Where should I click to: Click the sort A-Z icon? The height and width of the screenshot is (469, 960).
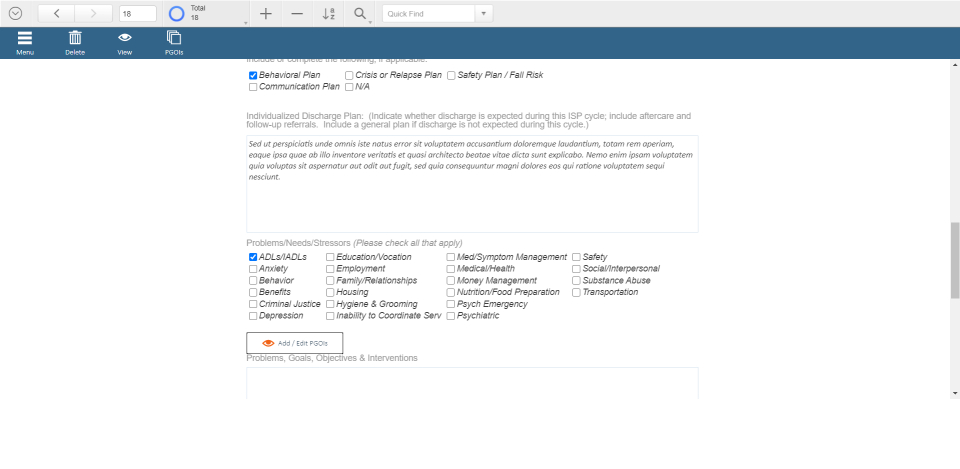coord(329,14)
